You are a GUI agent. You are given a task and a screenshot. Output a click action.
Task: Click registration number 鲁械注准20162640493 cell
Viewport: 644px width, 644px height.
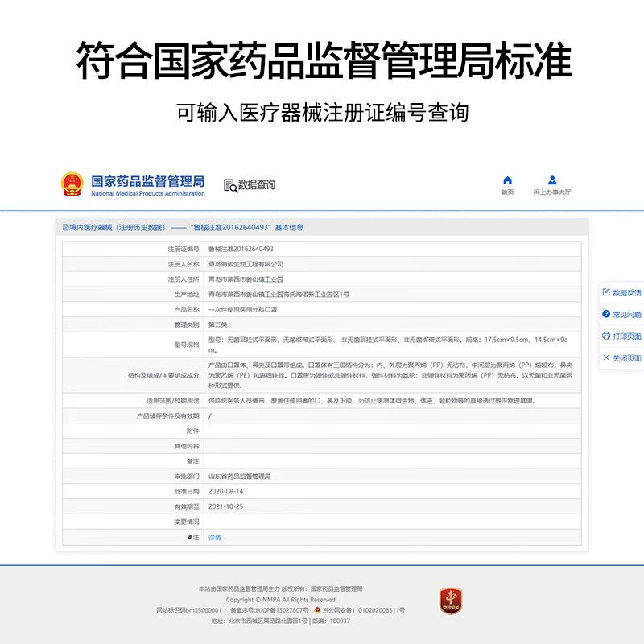click(x=241, y=250)
